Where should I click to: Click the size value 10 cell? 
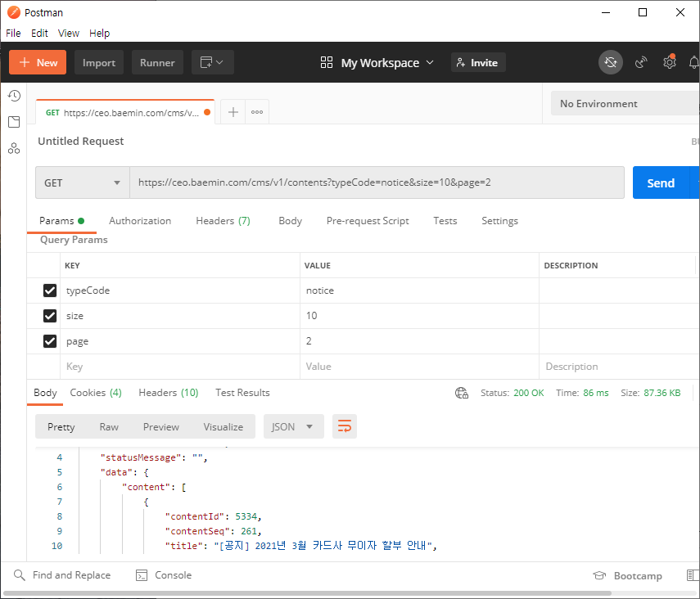click(419, 316)
